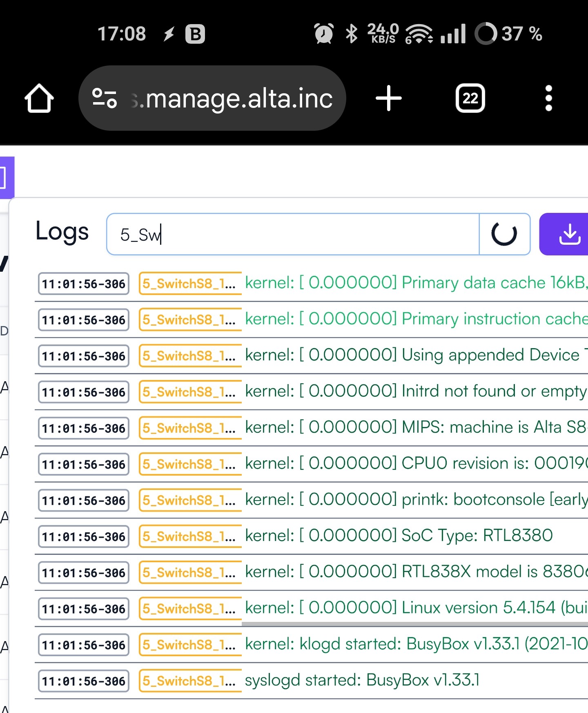Click timestamp on printk bootconsole row
This screenshot has width=588, height=713.
(x=84, y=501)
